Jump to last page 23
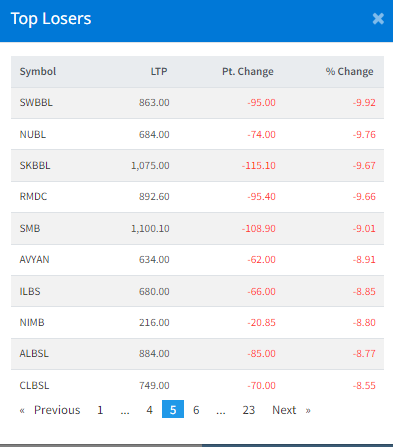 click(249, 410)
